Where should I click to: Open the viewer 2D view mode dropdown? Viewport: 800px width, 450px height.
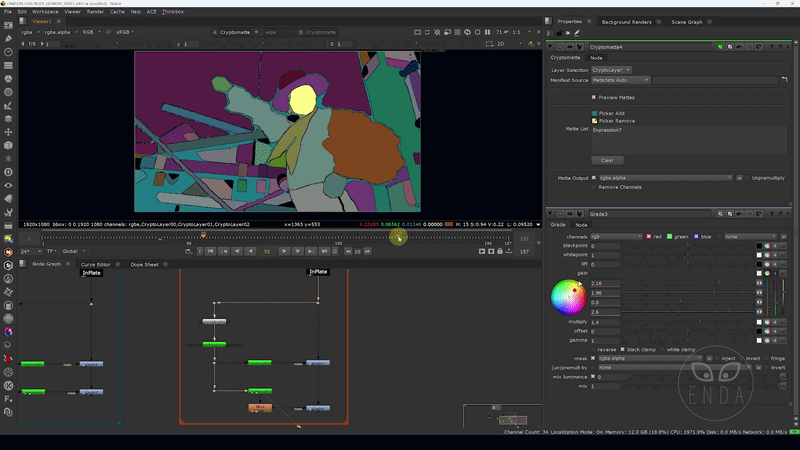point(509,44)
